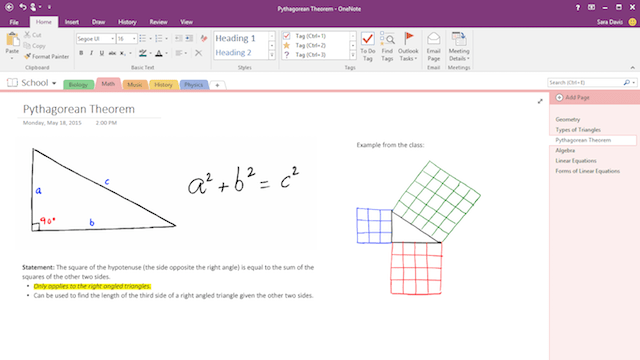640x360 pixels.
Task: Open highlight color options arrow
Action: pos(150,53)
